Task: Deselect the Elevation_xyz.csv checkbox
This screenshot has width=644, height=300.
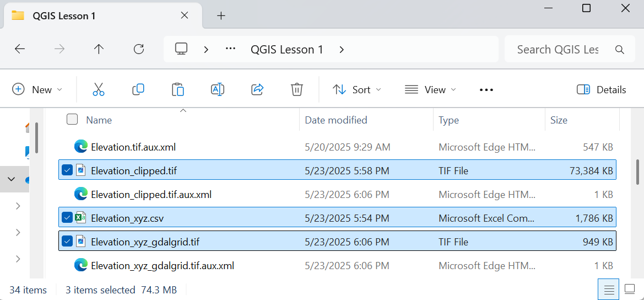Action: click(67, 218)
